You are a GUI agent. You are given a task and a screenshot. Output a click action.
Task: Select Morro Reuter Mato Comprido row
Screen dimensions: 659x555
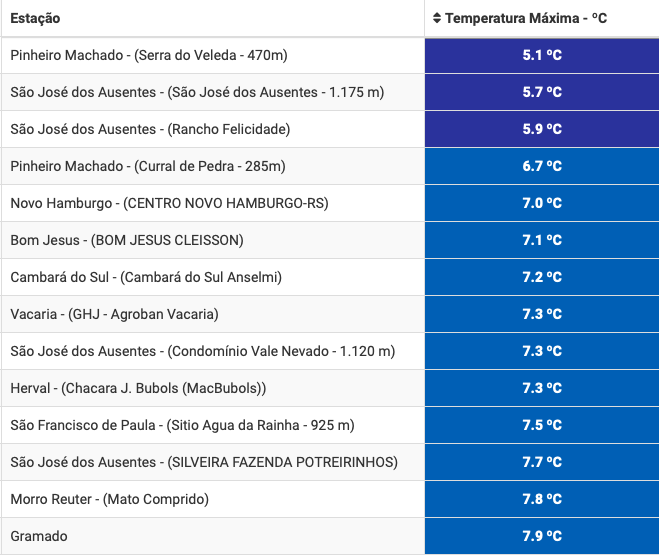click(109, 499)
